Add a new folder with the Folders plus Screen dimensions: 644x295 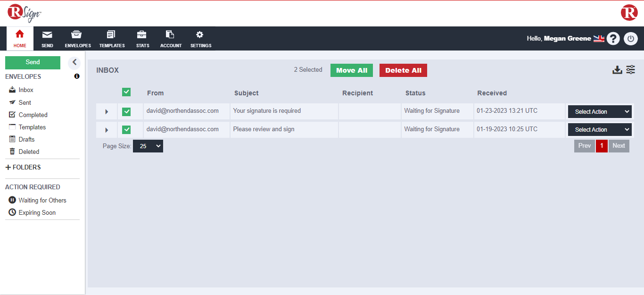coord(8,168)
